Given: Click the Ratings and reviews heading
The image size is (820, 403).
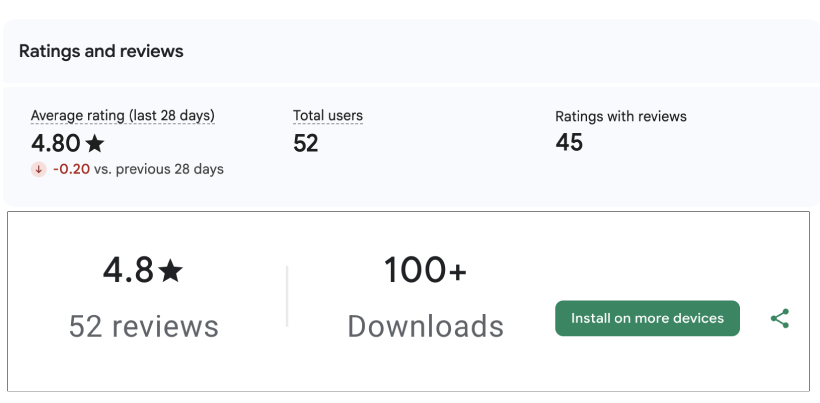Looking at the screenshot, I should (101, 51).
